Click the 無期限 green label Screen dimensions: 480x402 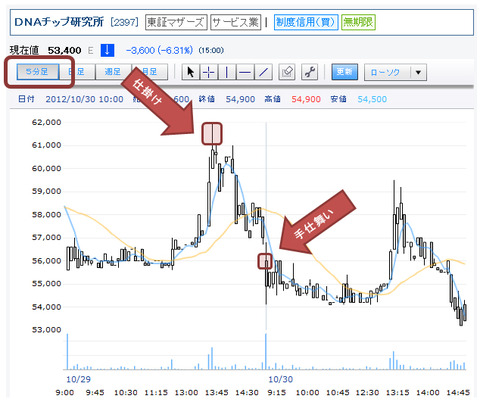coord(358,22)
